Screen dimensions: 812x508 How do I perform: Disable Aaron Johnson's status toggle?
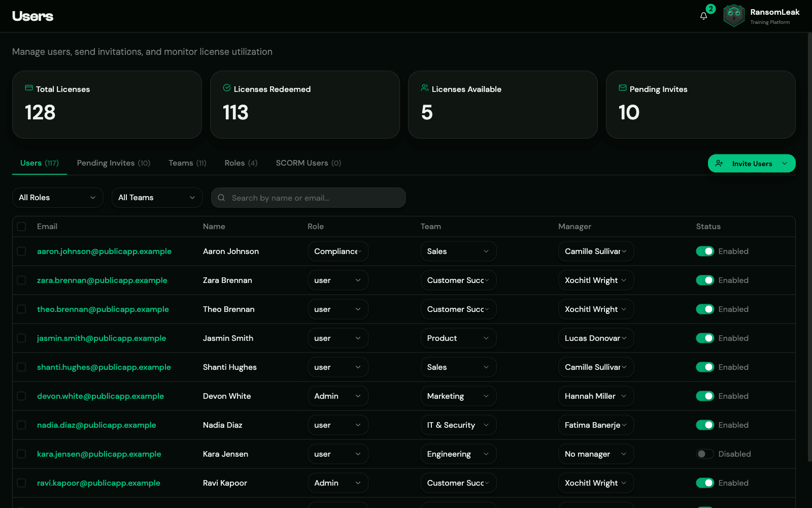click(705, 251)
